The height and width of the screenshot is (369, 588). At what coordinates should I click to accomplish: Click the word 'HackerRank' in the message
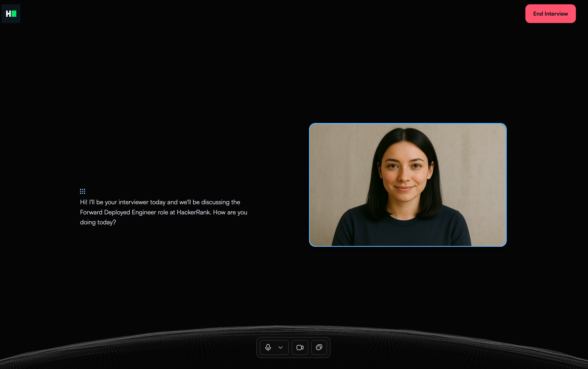(x=194, y=212)
